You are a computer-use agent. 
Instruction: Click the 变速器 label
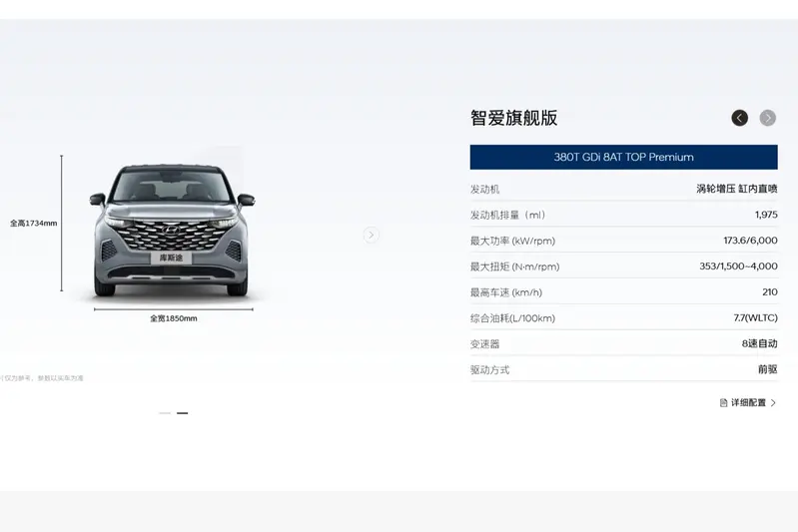pyautogui.click(x=484, y=344)
